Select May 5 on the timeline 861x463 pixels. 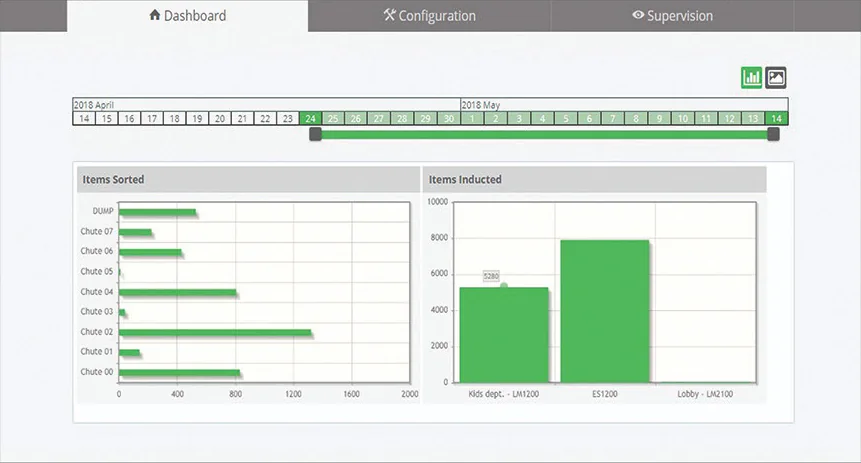[566, 118]
